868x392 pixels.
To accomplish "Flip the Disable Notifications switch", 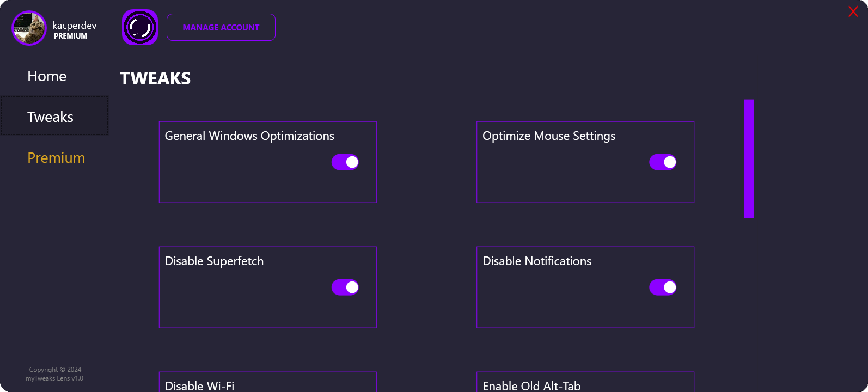I will point(663,287).
